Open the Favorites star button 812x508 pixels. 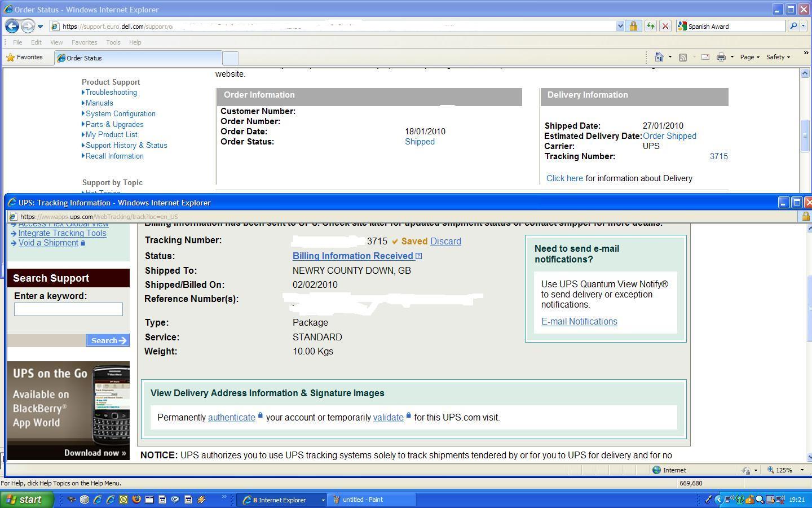coord(24,57)
